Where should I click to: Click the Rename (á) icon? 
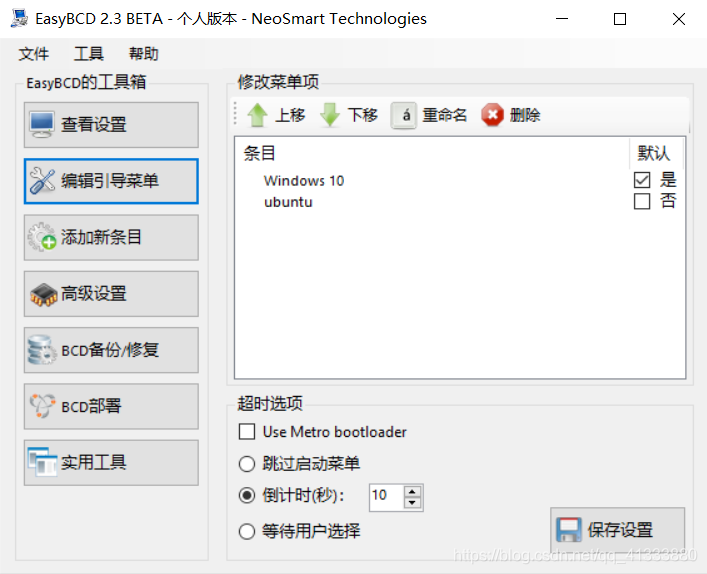coord(404,115)
